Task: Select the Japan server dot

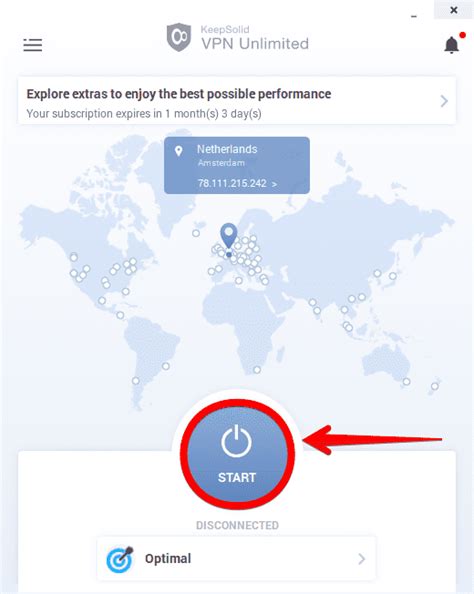Action: [393, 276]
